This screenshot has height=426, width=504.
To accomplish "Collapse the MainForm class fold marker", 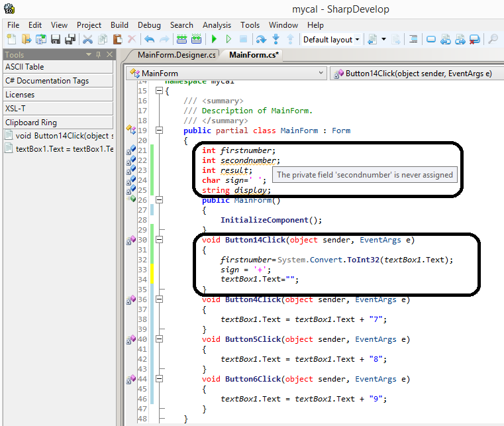I will coord(159,131).
